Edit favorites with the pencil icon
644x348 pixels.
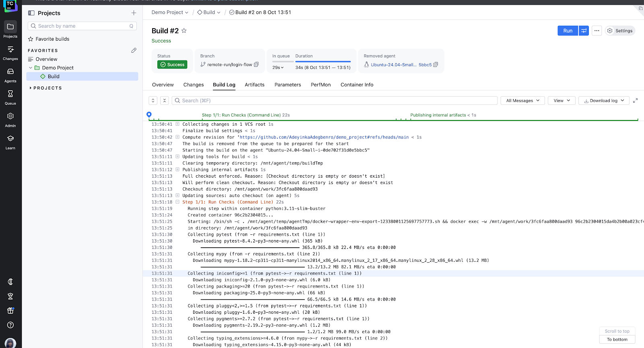tap(134, 50)
